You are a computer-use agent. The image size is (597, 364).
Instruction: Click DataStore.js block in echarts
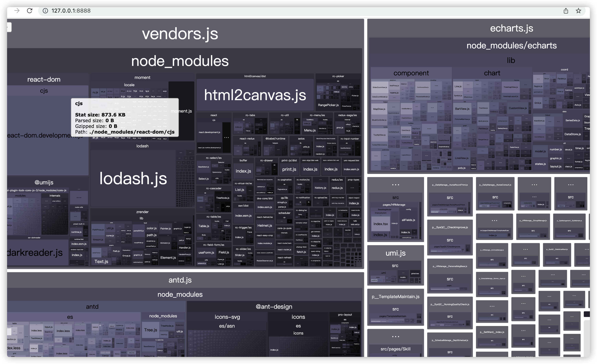[x=572, y=134]
